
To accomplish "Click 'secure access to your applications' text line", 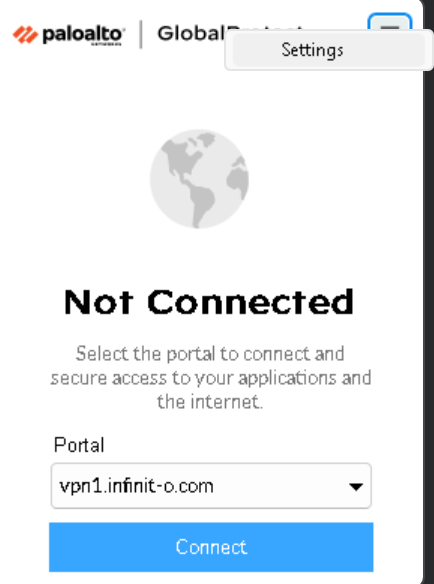I will point(193,378).
